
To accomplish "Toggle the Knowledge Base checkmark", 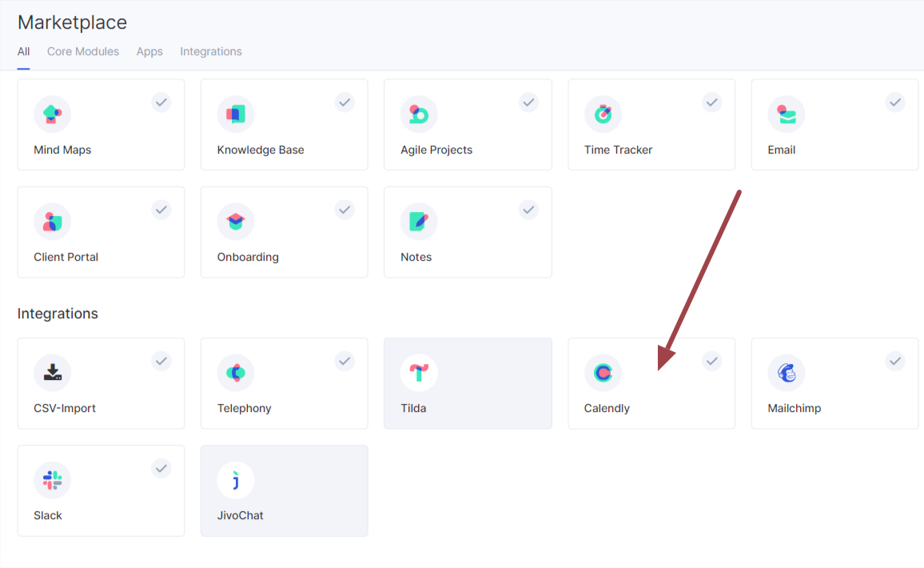I will coord(345,102).
